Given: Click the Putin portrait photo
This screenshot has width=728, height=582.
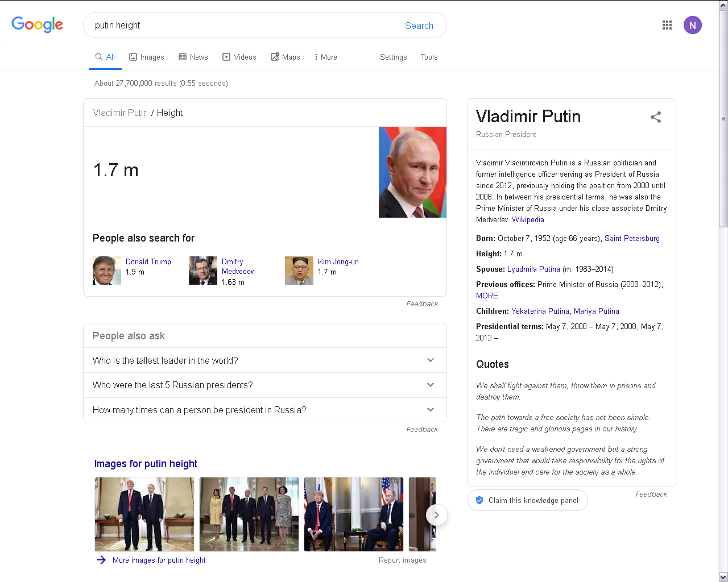Looking at the screenshot, I should point(412,172).
